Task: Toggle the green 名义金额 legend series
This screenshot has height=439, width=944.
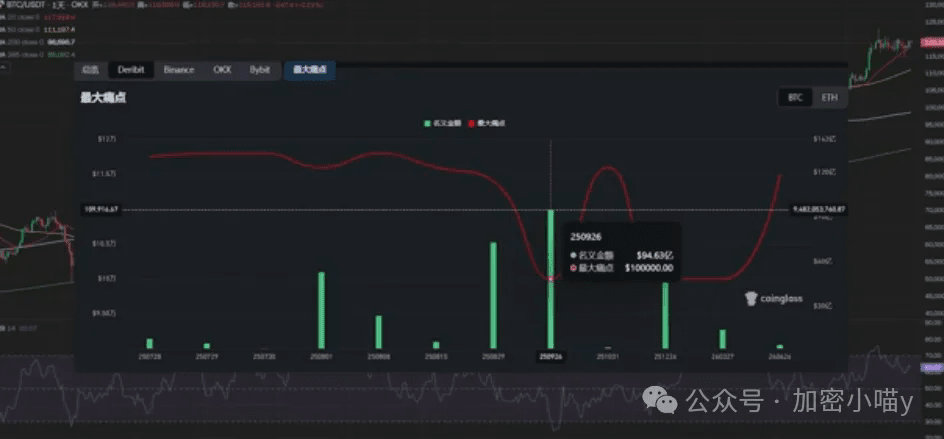Action: pyautogui.click(x=440, y=123)
